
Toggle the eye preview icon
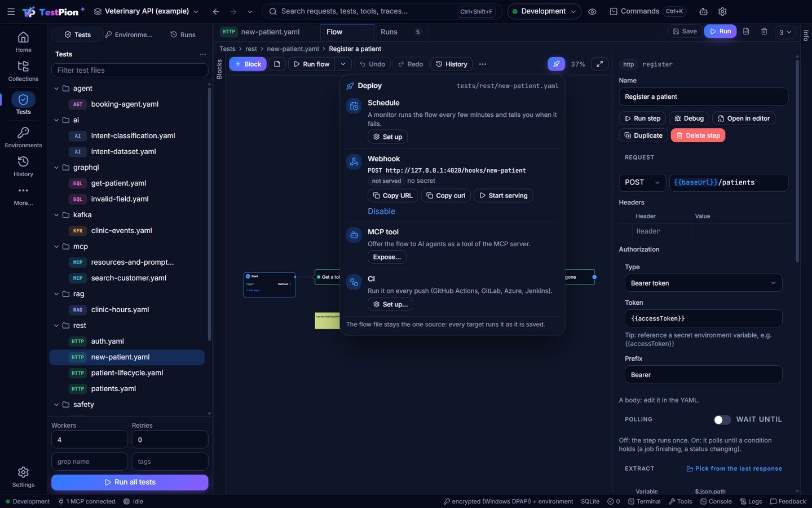coord(592,11)
